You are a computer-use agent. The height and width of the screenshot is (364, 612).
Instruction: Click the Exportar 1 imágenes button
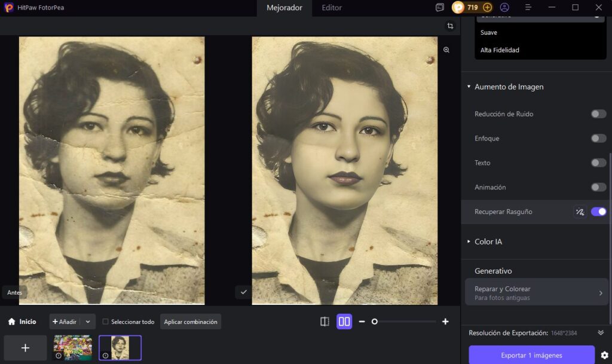click(531, 355)
